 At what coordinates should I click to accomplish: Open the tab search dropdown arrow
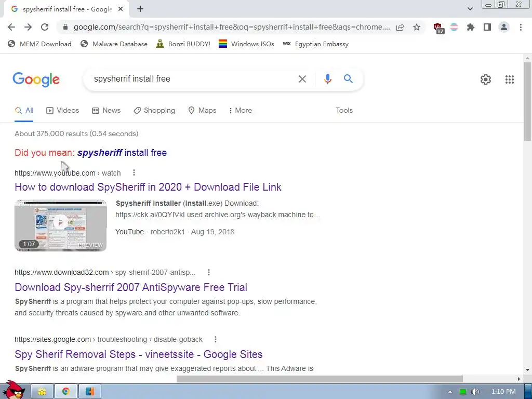coord(470,9)
